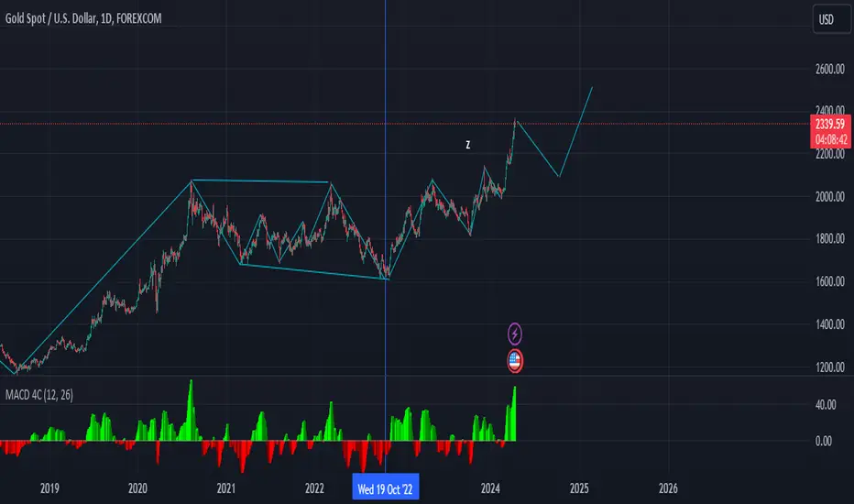
Task: Click the 2025 time axis label
Action: 579,488
